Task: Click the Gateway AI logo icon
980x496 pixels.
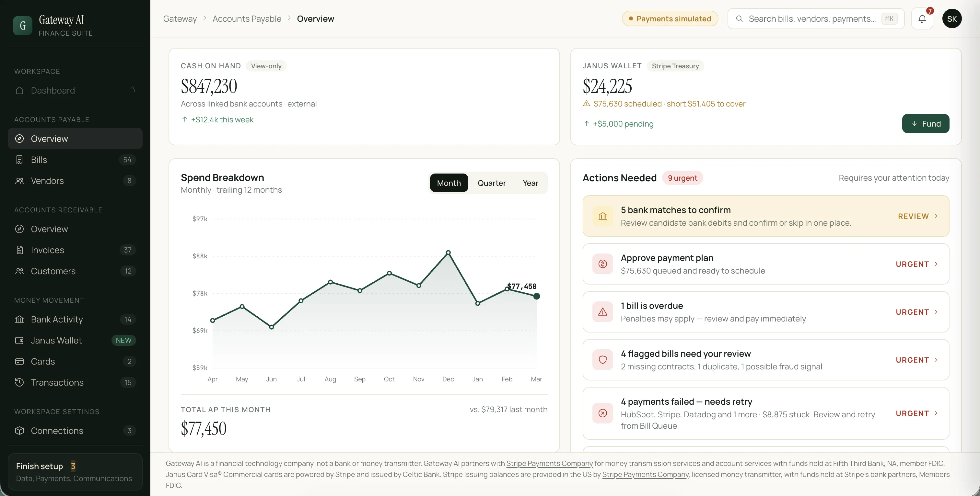Action: point(22,26)
